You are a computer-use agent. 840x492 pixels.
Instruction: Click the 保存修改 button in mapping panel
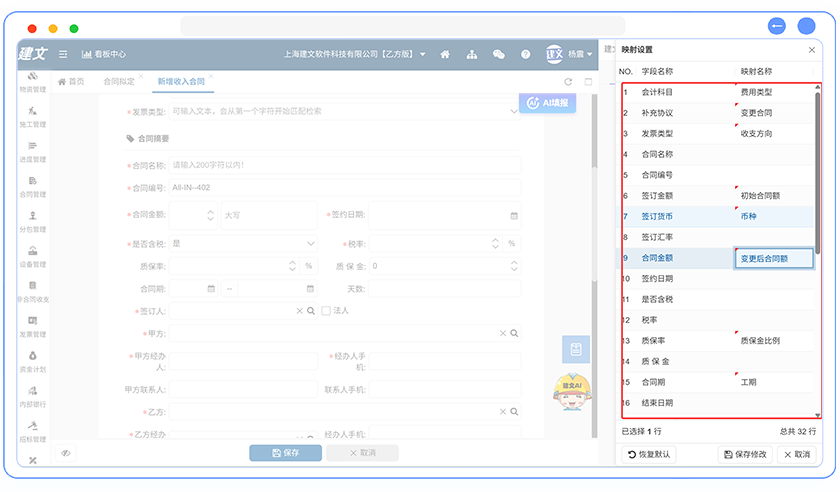[x=745, y=454]
